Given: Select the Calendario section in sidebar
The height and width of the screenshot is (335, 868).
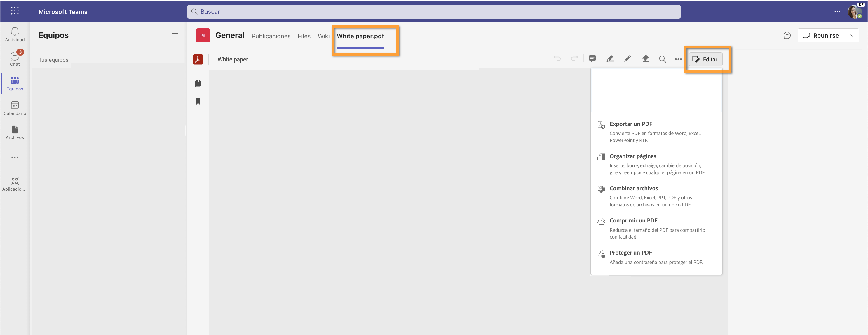Looking at the screenshot, I should click(15, 108).
